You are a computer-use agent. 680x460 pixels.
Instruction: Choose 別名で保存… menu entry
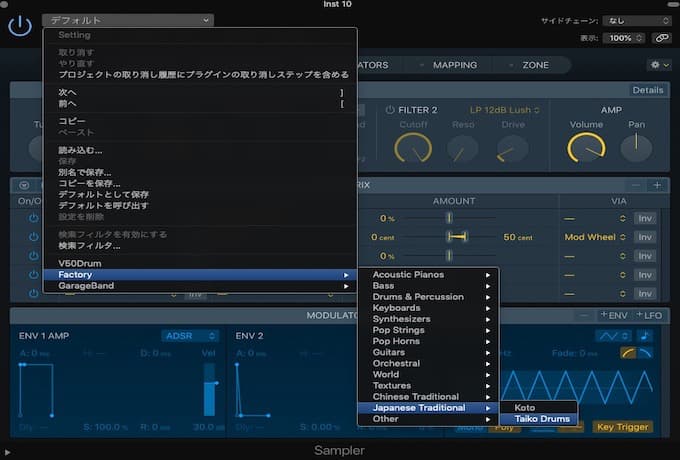point(201,173)
